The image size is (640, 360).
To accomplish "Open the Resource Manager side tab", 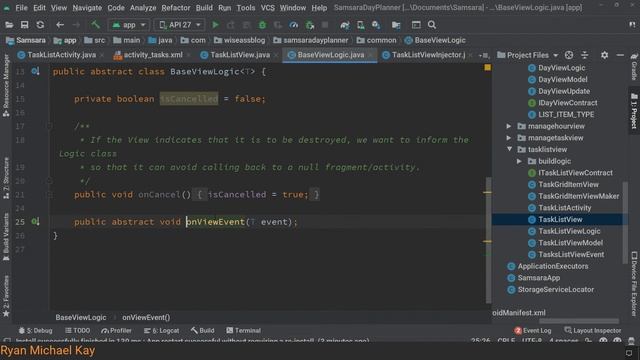I will click(6, 86).
